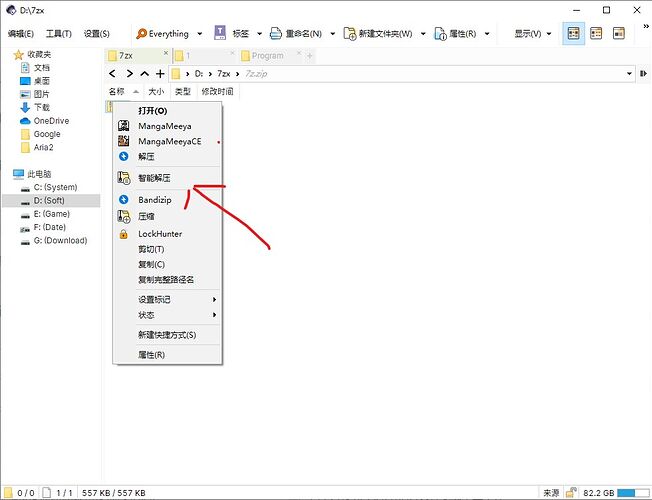Open 下载 in the sidebar

(x=35, y=108)
